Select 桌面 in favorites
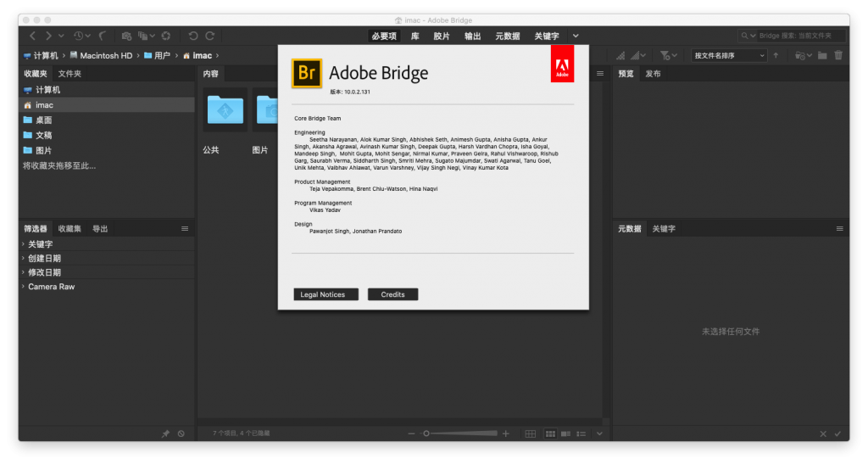868x464 pixels. (x=107, y=120)
